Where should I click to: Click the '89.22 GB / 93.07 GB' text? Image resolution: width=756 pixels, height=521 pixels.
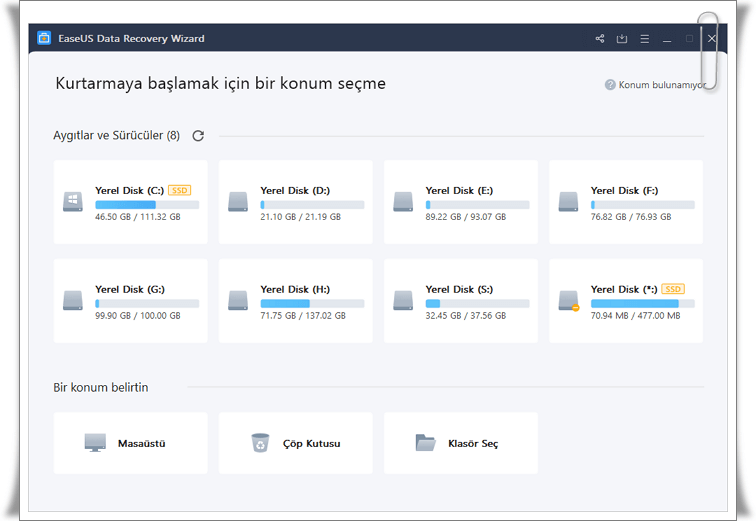point(466,217)
